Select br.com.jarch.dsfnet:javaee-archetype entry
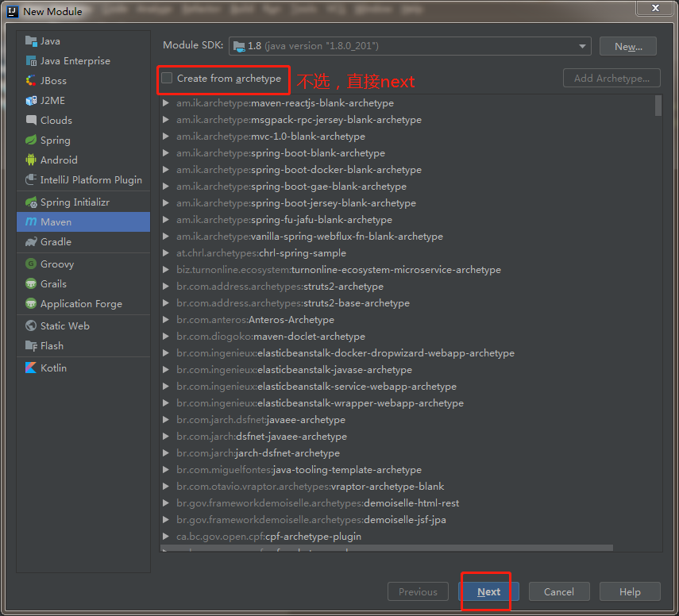679x616 pixels. (260, 419)
